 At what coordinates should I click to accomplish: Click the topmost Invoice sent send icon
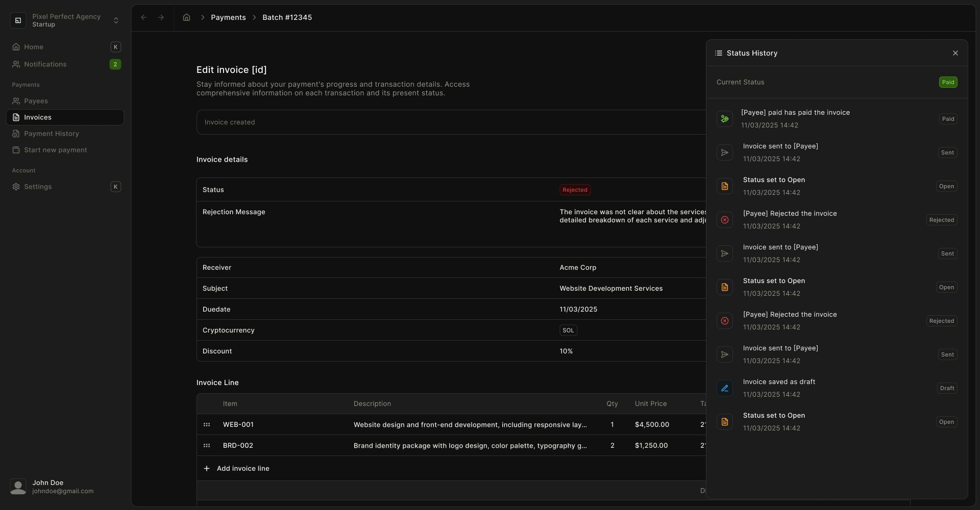pyautogui.click(x=725, y=152)
